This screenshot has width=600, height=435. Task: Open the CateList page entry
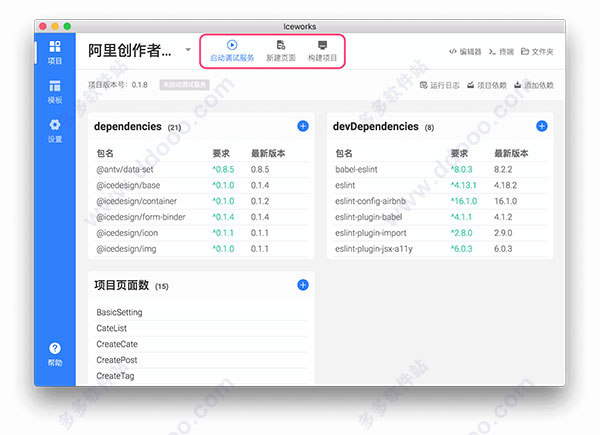click(202, 328)
